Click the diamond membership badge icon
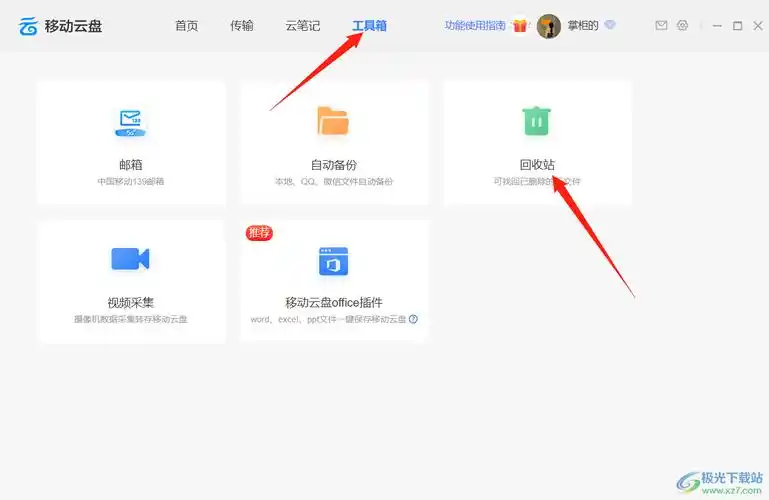 click(610, 25)
